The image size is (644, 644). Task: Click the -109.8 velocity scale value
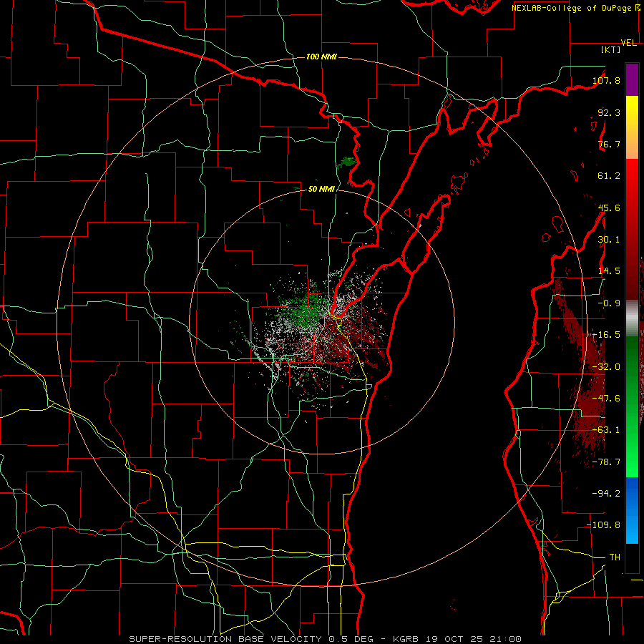pos(604,525)
